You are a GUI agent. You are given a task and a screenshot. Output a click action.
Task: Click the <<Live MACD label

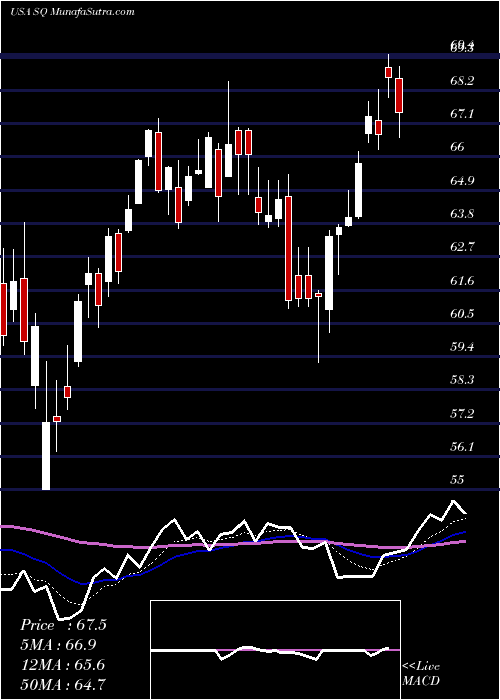421,673
